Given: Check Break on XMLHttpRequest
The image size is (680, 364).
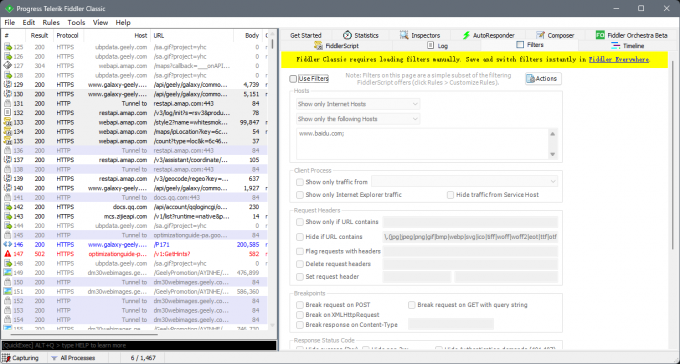Looking at the screenshot, I should tap(300, 315).
